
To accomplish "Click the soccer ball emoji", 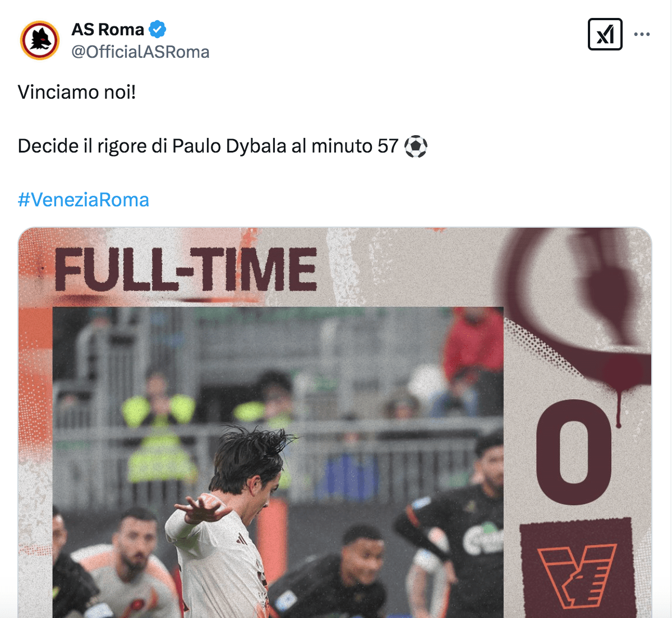I will [416, 146].
